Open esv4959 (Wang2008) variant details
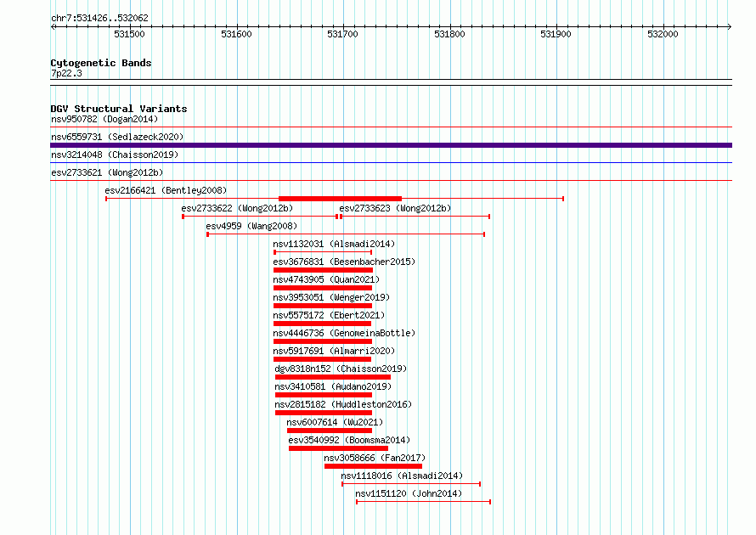The width and height of the screenshot is (756, 535). pyautogui.click(x=251, y=226)
